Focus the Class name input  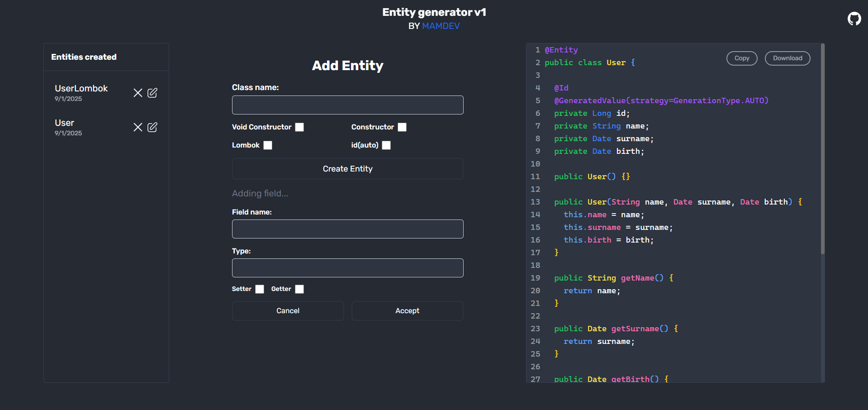click(x=347, y=105)
